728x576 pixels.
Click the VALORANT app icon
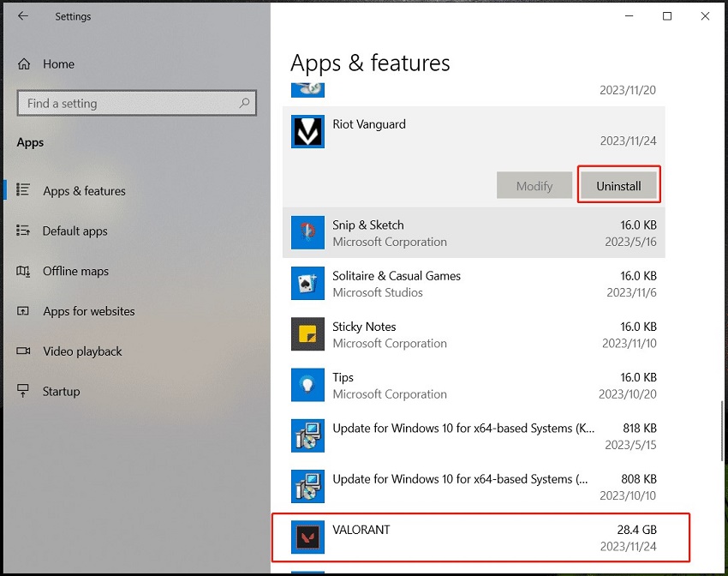click(307, 537)
